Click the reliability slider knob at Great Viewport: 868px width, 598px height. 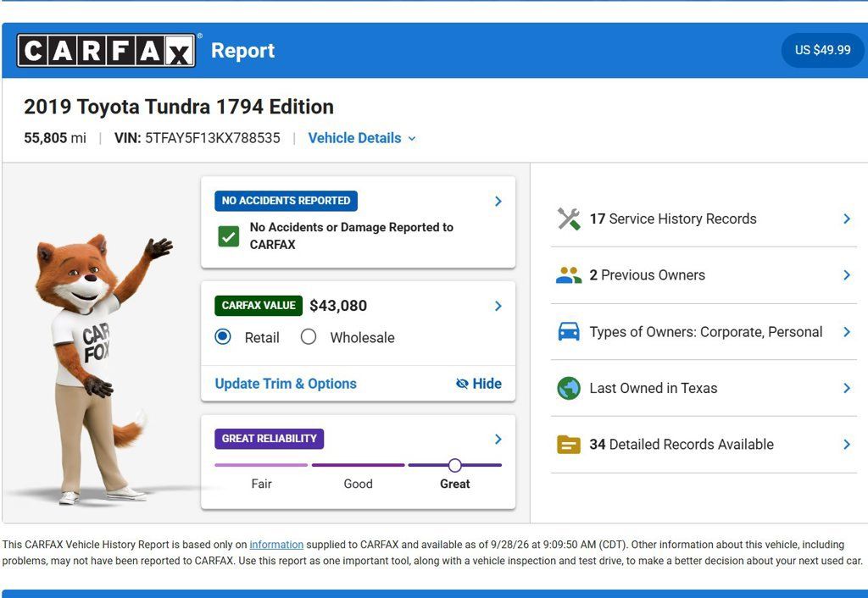click(455, 465)
